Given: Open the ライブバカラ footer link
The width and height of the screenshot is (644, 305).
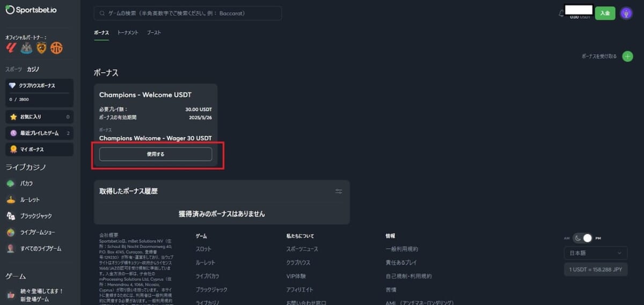Looking at the screenshot, I should coord(208,276).
